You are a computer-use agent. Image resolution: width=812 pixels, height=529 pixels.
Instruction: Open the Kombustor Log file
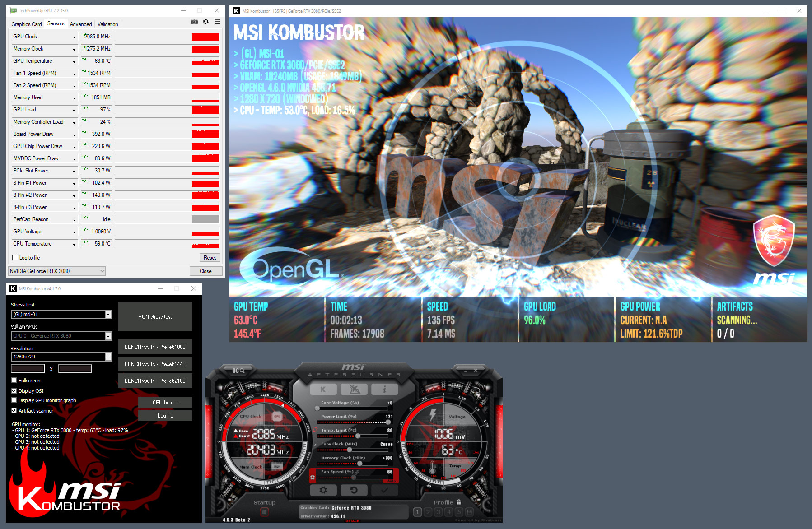point(165,416)
